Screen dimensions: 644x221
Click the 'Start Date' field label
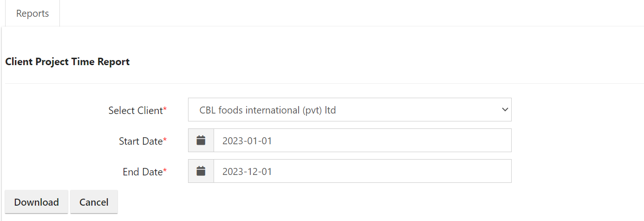[x=141, y=141]
